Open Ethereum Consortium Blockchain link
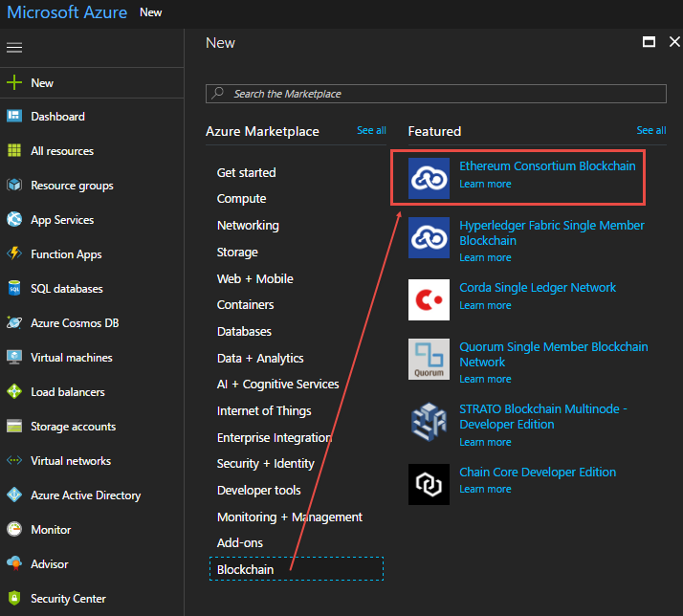The height and width of the screenshot is (616, 683). [547, 166]
